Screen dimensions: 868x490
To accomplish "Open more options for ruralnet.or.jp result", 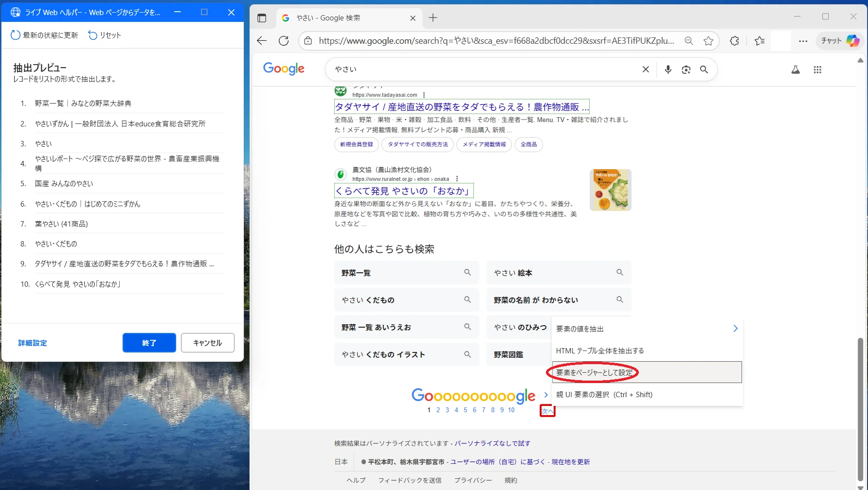I will point(457,179).
